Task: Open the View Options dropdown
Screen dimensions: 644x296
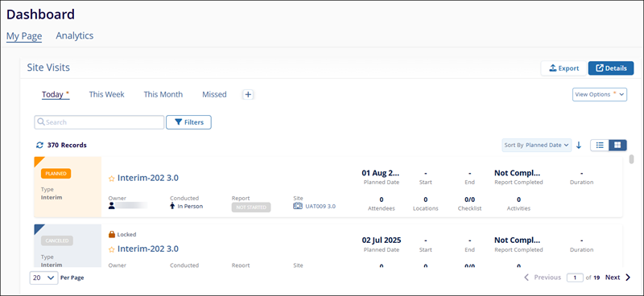Action: click(600, 94)
